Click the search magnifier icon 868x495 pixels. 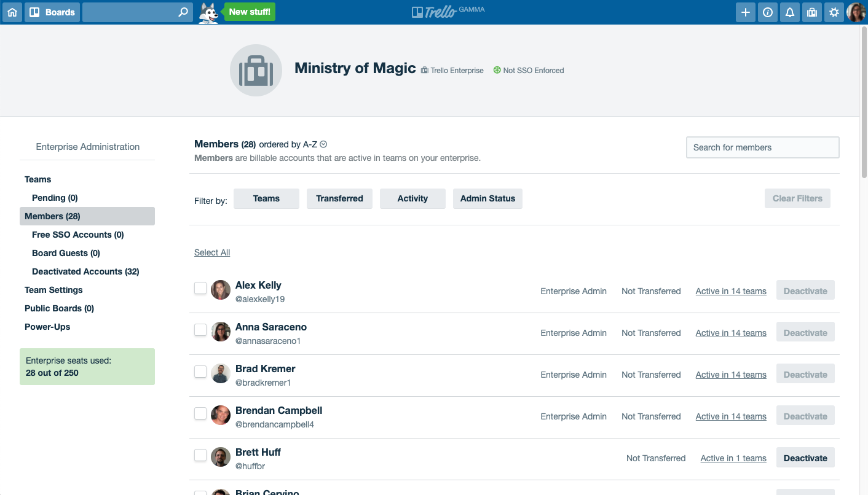[x=183, y=12]
